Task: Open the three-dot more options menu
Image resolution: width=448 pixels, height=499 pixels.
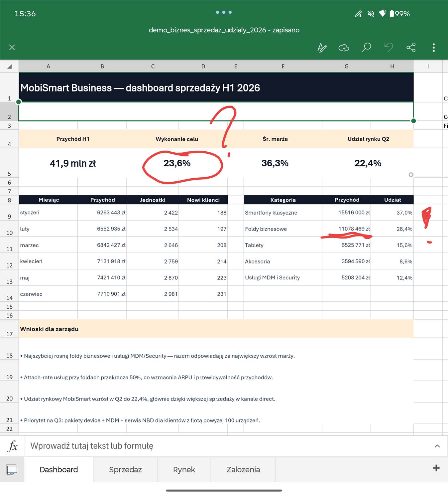Action: pos(433,48)
